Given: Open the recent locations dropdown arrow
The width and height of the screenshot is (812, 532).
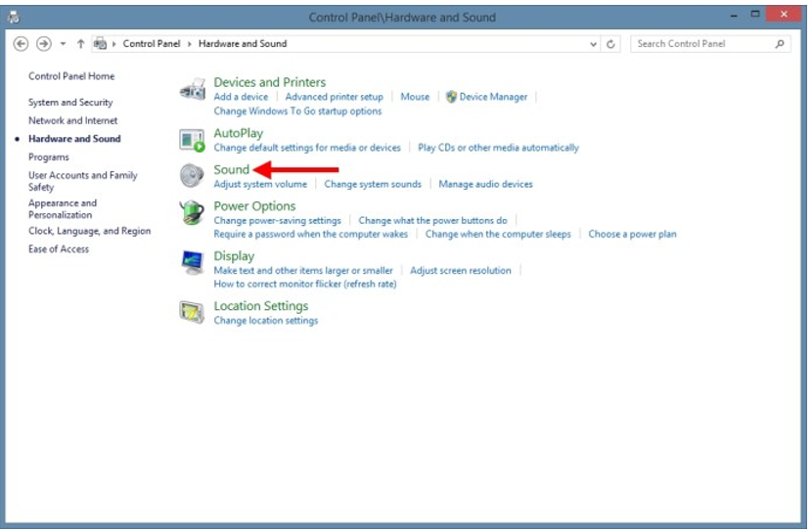Looking at the screenshot, I should (x=63, y=44).
